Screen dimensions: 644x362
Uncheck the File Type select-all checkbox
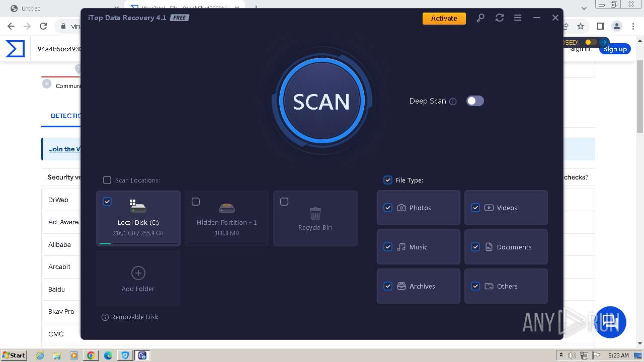click(x=388, y=180)
